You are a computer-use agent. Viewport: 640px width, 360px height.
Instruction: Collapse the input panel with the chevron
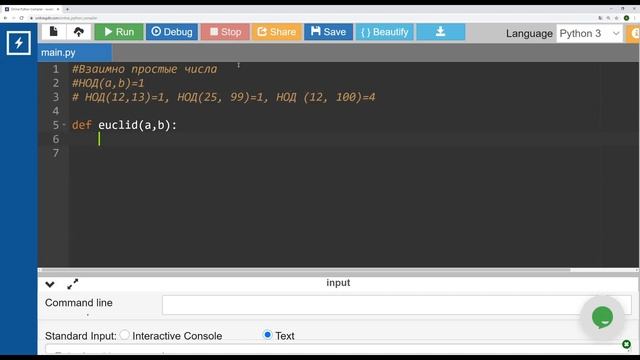pos(50,284)
